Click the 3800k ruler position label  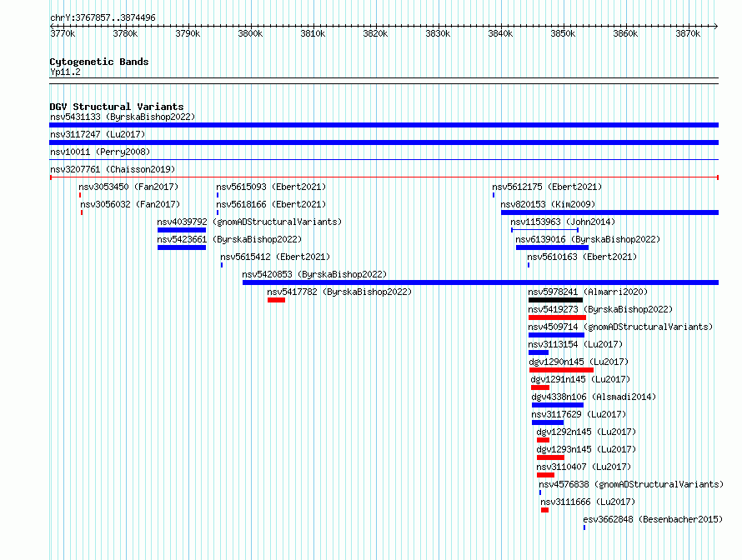(x=250, y=33)
